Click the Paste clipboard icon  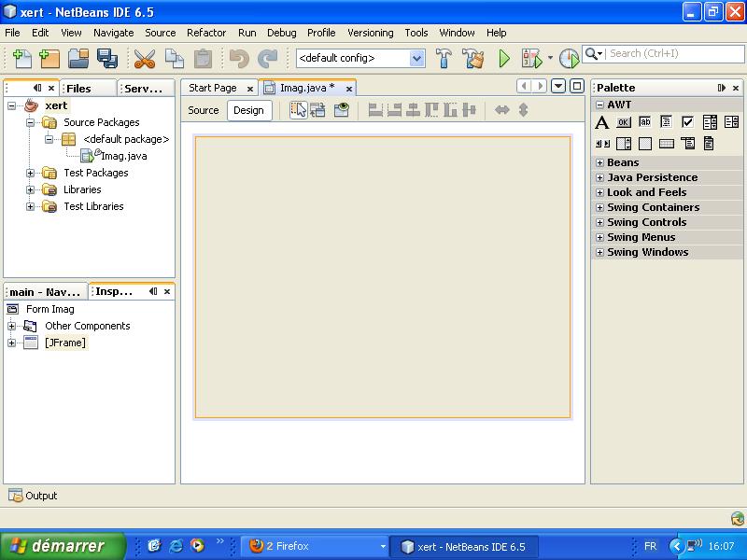(x=203, y=59)
